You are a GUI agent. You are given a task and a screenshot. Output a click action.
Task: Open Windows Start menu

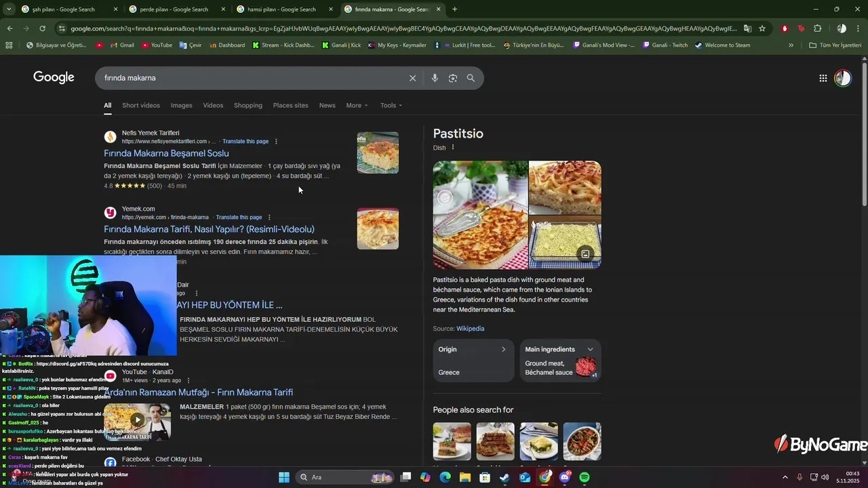coord(284,477)
